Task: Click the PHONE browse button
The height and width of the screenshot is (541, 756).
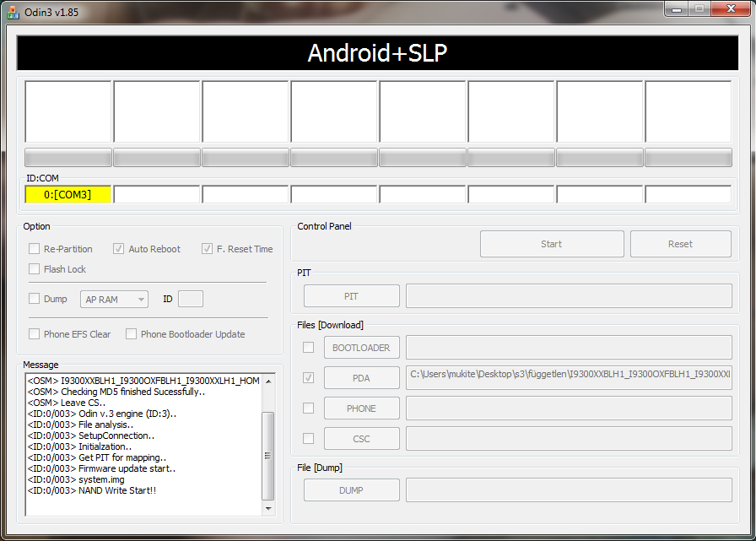Action: pyautogui.click(x=362, y=408)
